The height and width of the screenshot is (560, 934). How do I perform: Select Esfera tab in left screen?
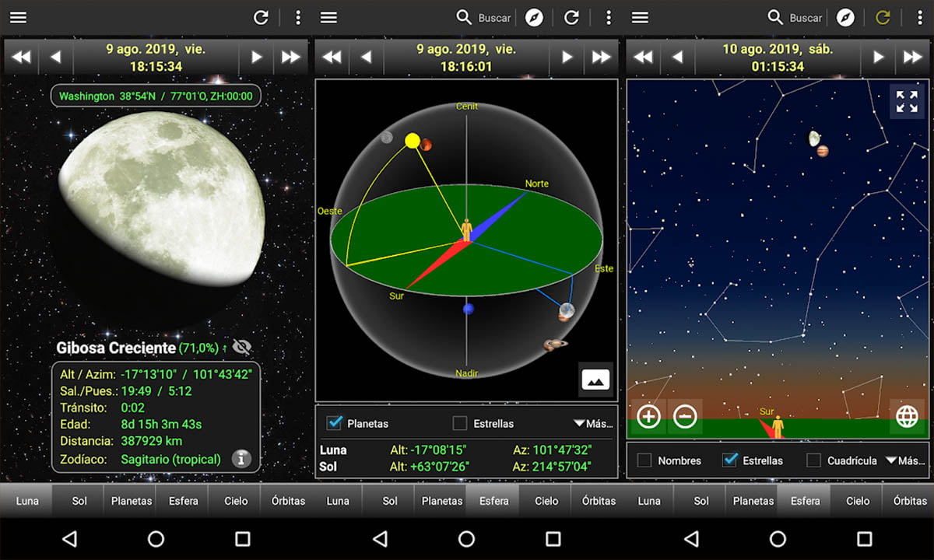point(184,501)
